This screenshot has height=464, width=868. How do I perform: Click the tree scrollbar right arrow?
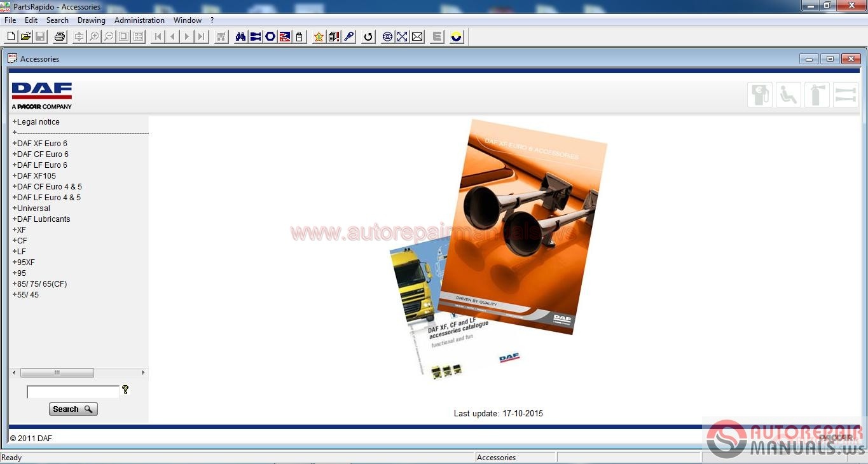point(143,372)
